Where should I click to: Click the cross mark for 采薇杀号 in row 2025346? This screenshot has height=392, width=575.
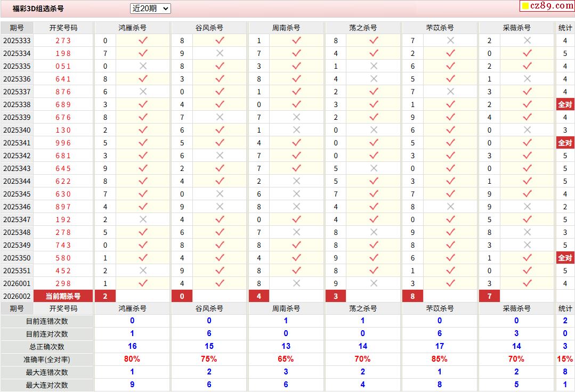pos(527,207)
